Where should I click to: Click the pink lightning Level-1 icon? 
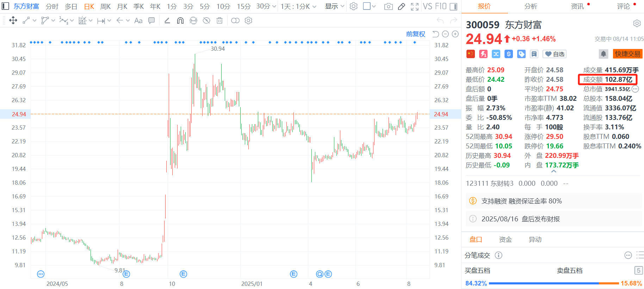[x=483, y=54]
